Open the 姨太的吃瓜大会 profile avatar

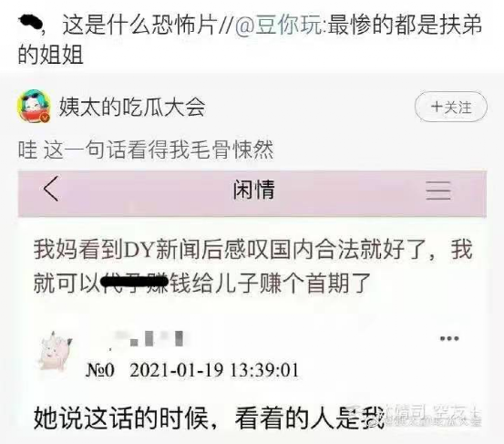(x=34, y=107)
